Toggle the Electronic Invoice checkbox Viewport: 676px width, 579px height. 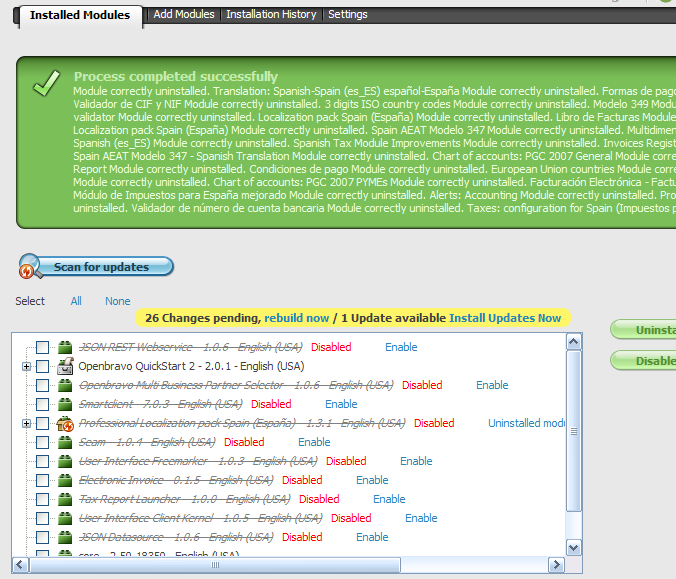coord(42,480)
